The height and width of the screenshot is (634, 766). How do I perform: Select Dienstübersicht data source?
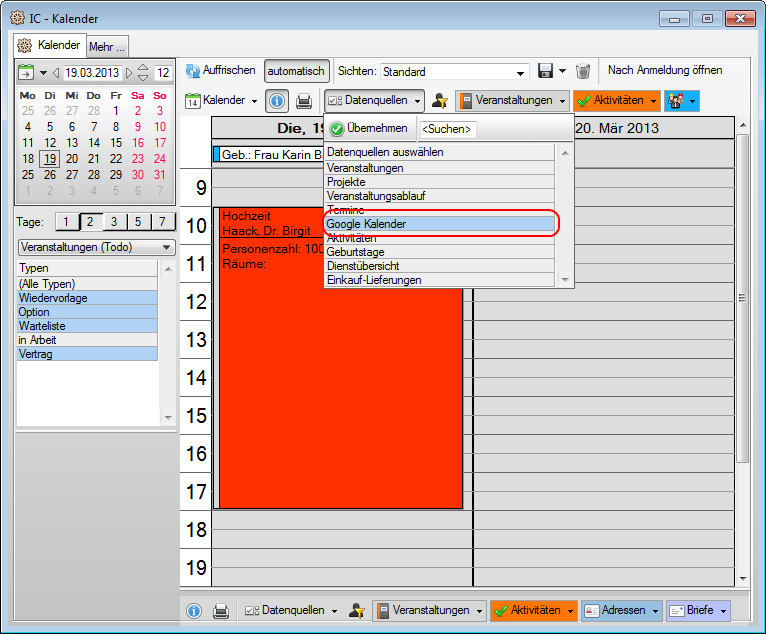(x=440, y=266)
